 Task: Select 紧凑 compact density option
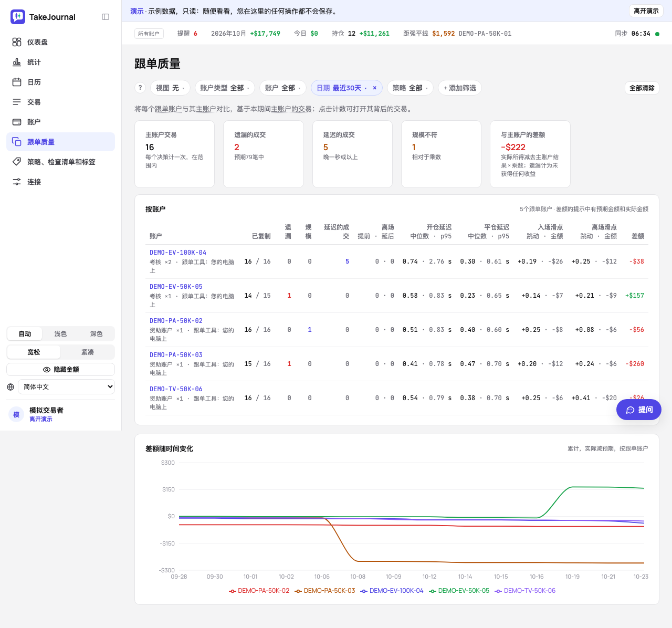tap(88, 352)
